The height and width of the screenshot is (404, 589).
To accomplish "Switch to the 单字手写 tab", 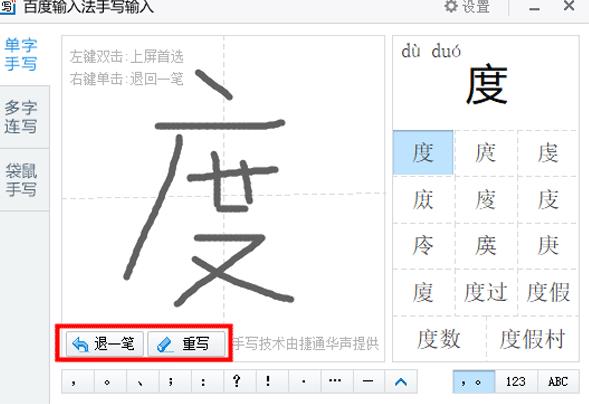I will click(21, 55).
